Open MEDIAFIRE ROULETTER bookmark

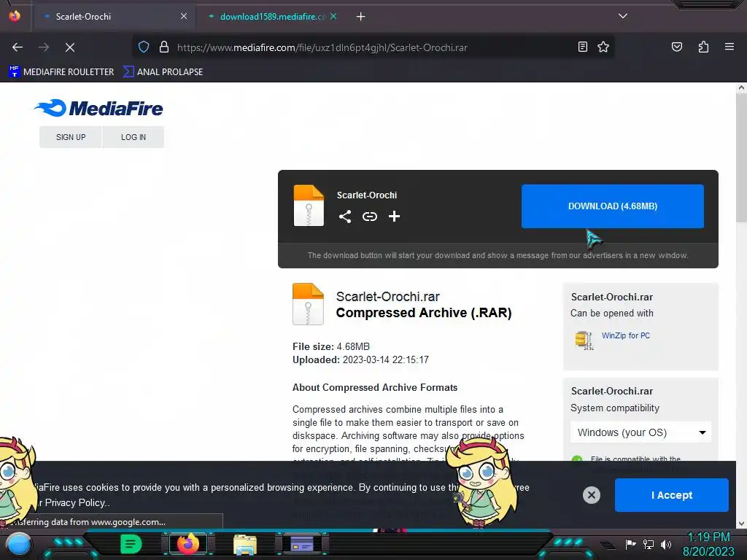[x=61, y=72]
